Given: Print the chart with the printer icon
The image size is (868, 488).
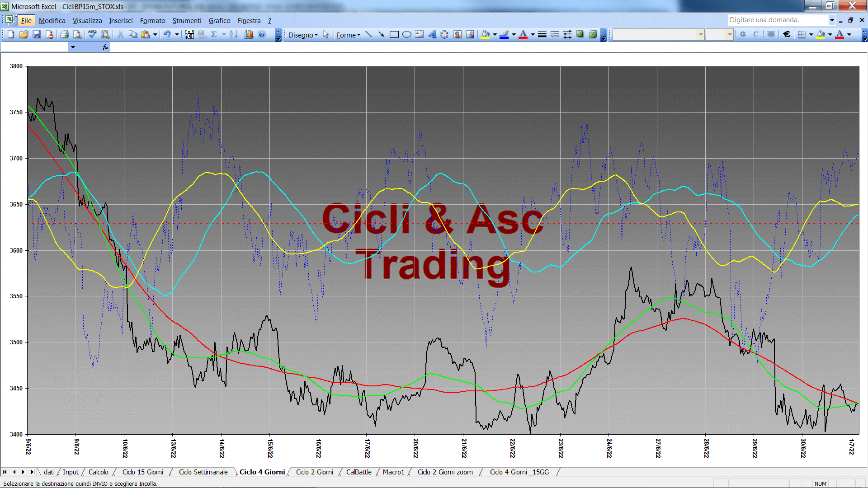Looking at the screenshot, I should pos(64,34).
